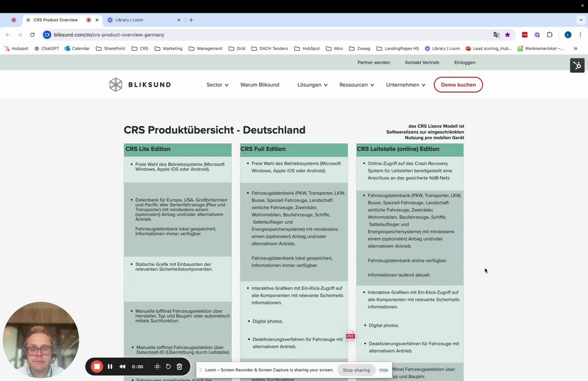Open the Hubspot bookmark

[17, 48]
